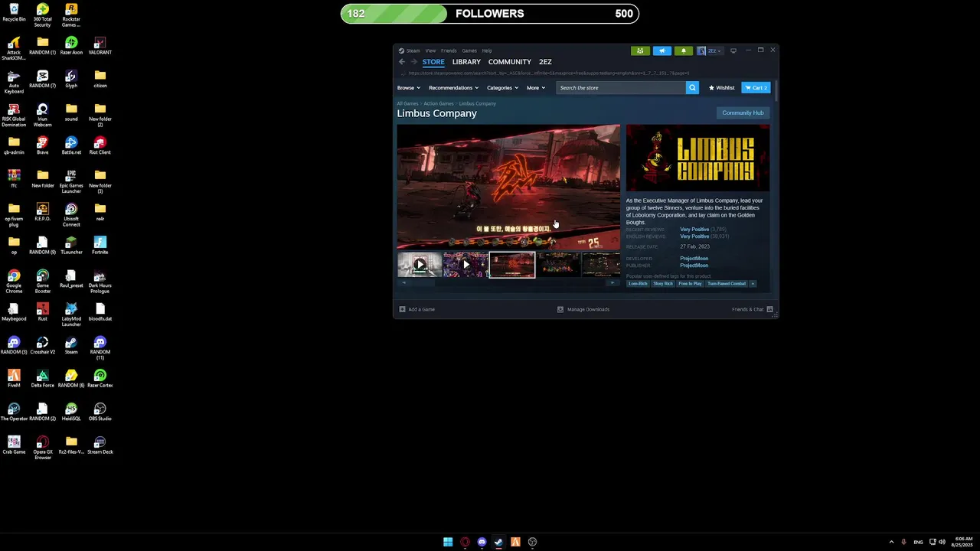This screenshot has height=551, width=980.
Task: Click the Community Hub button
Action: 743,112
